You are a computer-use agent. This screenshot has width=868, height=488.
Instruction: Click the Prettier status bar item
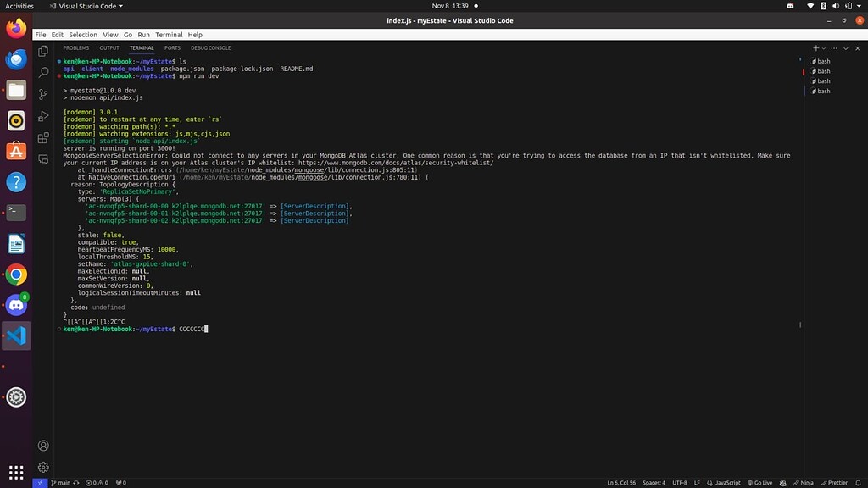tap(834, 483)
